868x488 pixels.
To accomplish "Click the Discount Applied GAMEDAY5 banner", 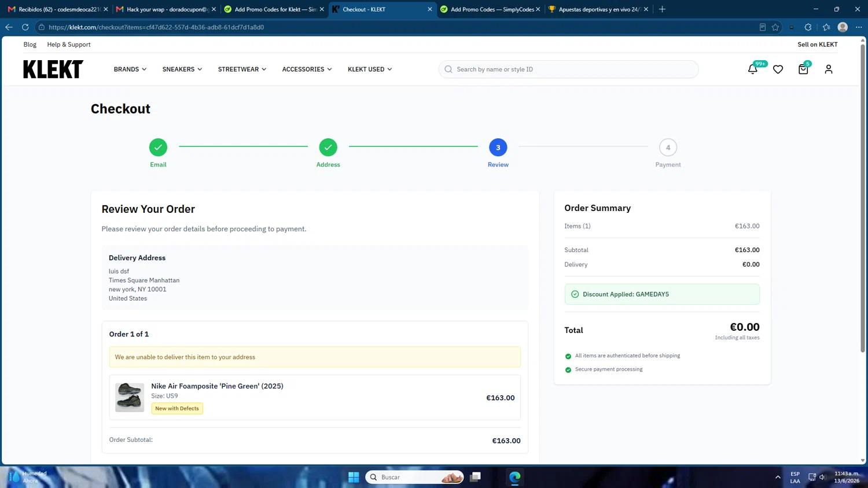I will 662,294.
